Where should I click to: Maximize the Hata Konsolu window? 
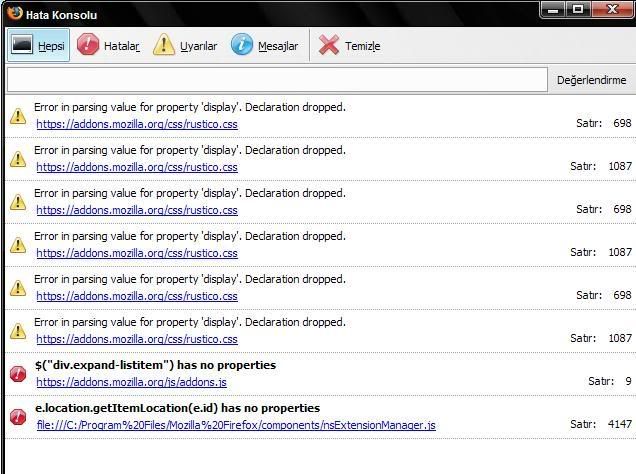point(579,9)
